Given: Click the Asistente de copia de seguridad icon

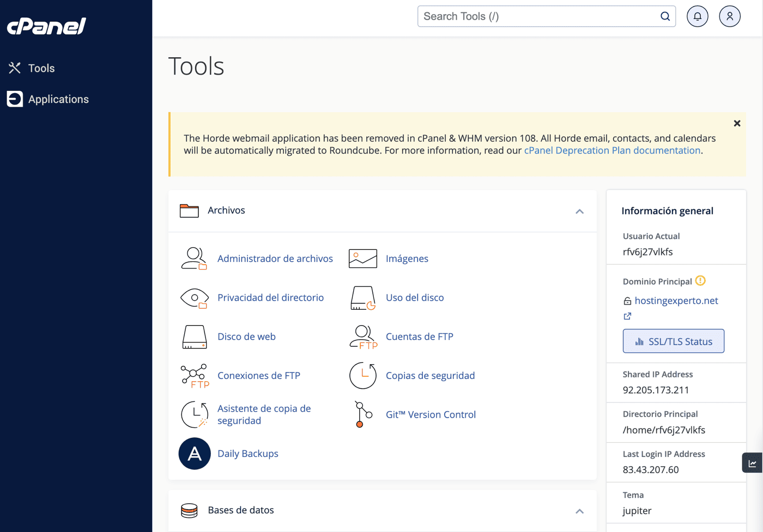Looking at the screenshot, I should (x=195, y=414).
